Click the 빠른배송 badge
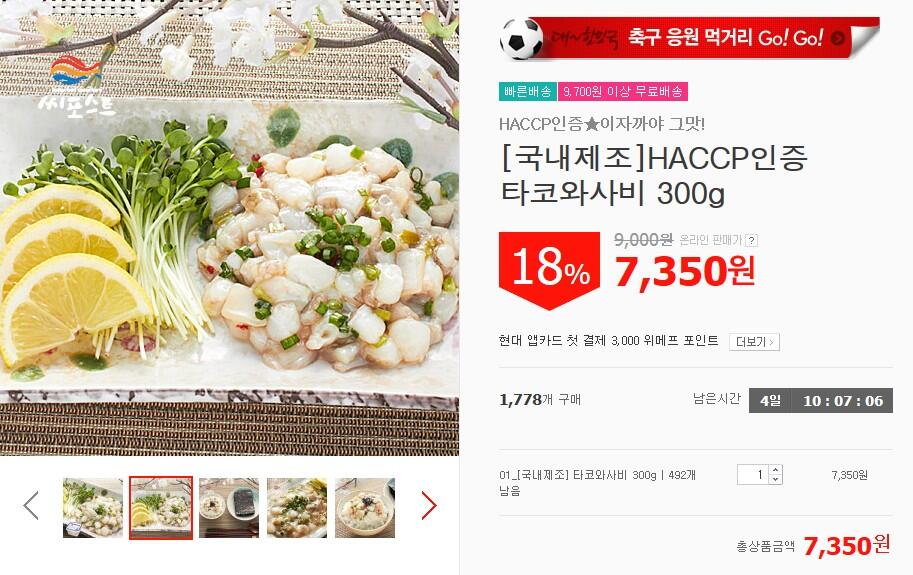This screenshot has width=913, height=575. [x=528, y=91]
